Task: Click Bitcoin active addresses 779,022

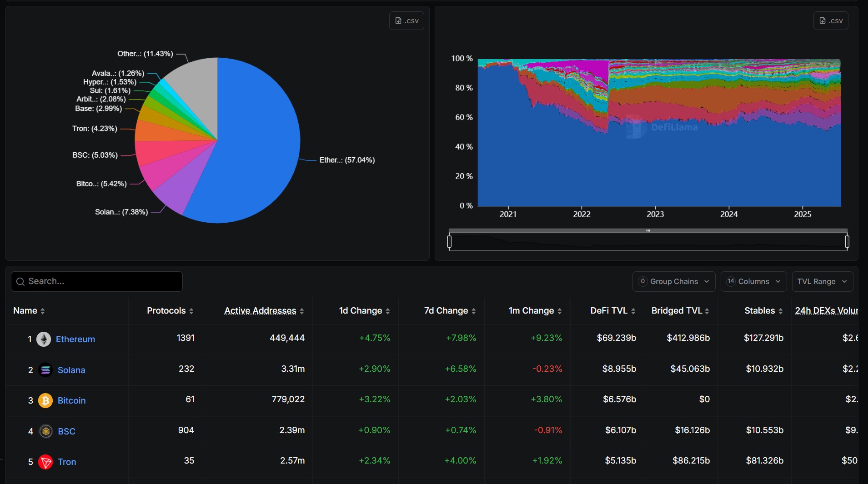Action: [x=288, y=399]
